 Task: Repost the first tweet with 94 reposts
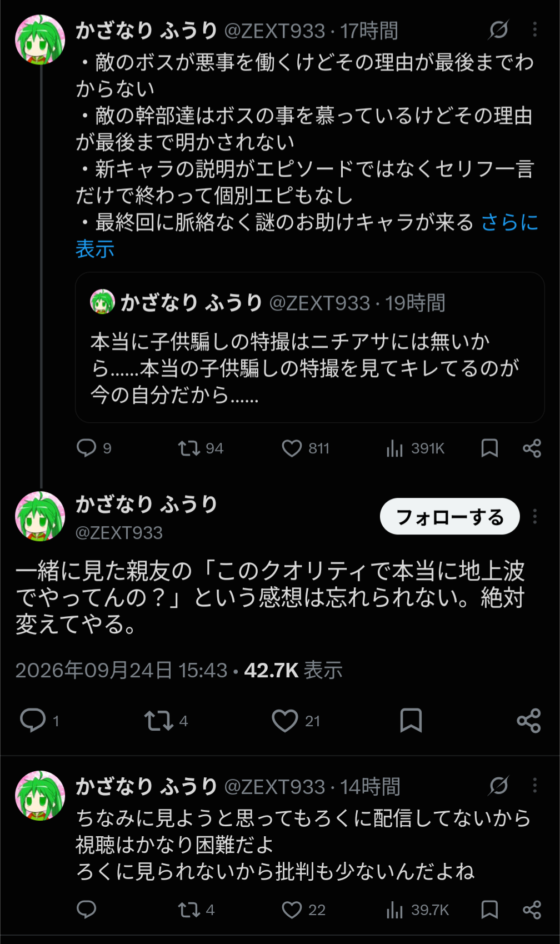click(201, 448)
